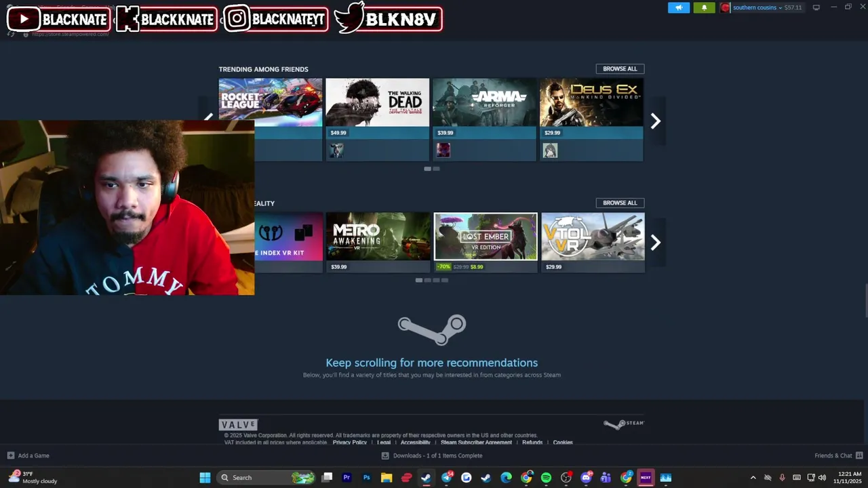Click Add a Game at bottom left
This screenshot has width=868, height=488.
(28, 455)
